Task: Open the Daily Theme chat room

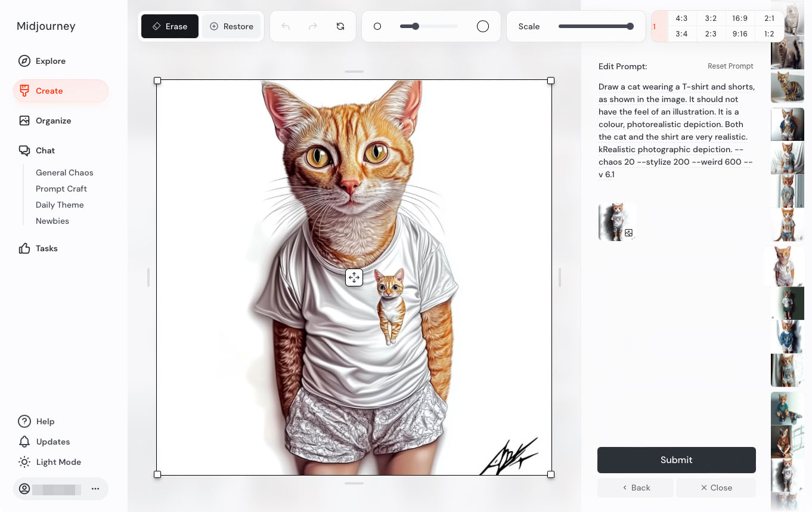Action: tap(60, 205)
